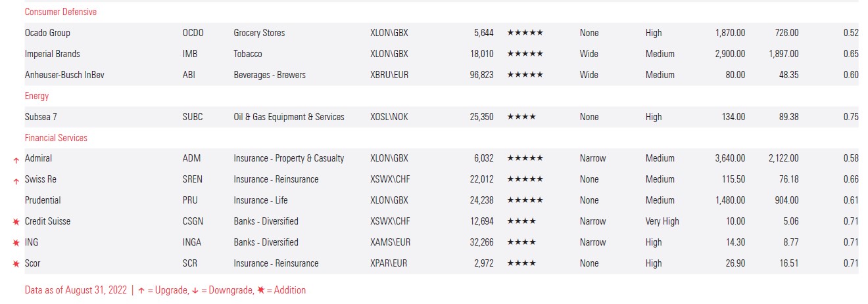Click the addition star beside Scor

pos(16,264)
